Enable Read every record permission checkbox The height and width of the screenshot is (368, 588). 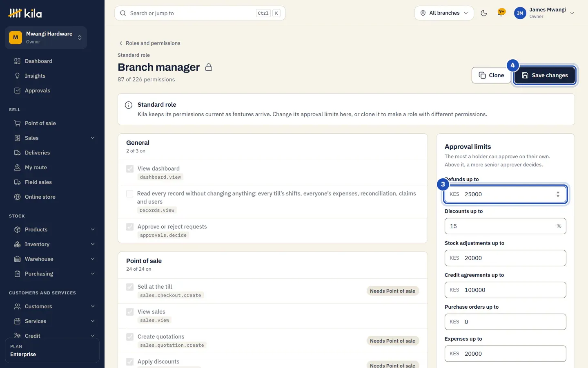point(130,193)
